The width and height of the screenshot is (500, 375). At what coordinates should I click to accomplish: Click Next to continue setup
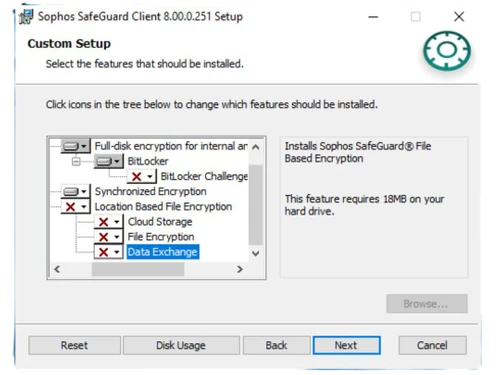click(346, 345)
